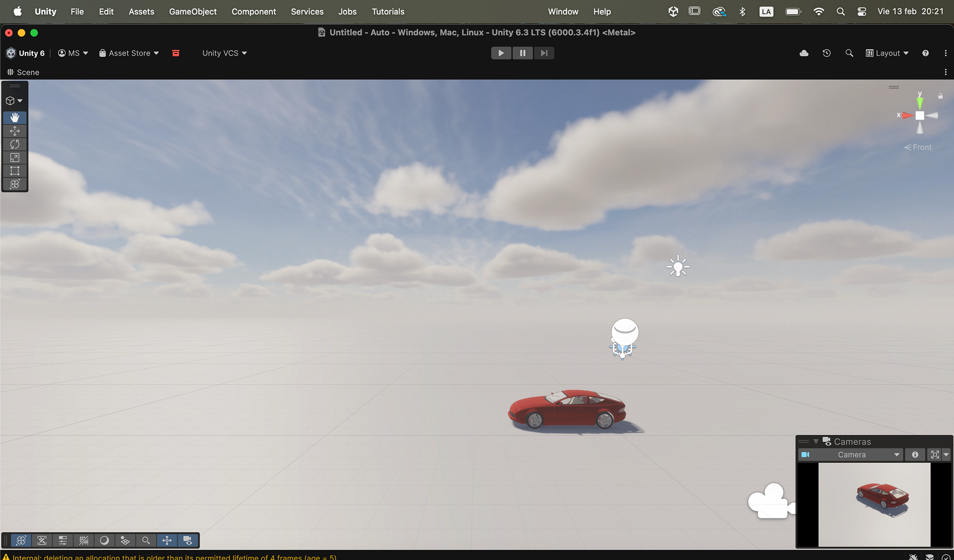Select the Scale tool
The image size is (954, 560).
click(x=14, y=158)
